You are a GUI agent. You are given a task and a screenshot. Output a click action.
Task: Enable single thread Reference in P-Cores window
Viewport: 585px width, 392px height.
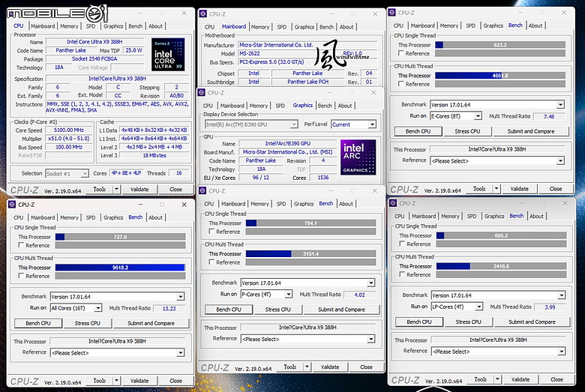pyautogui.click(x=211, y=232)
